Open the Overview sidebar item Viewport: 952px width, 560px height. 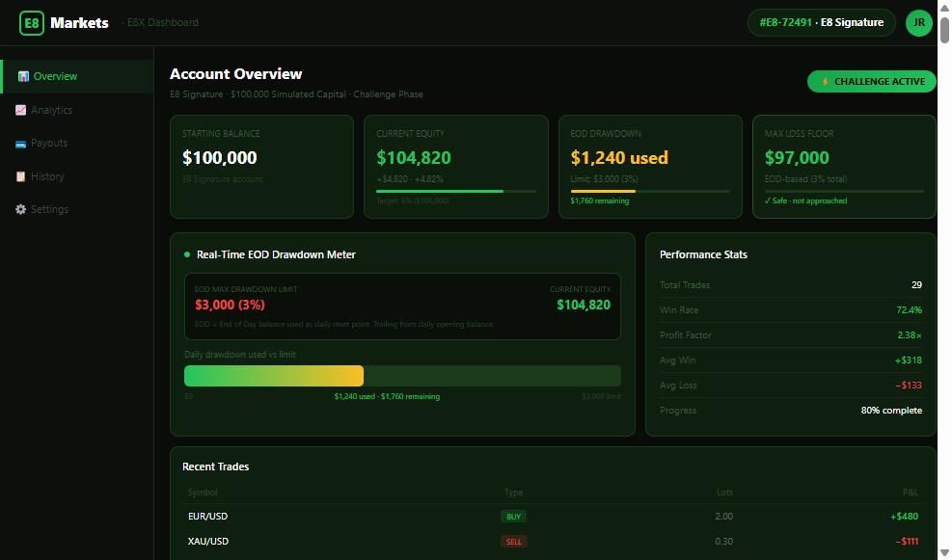[77, 76]
